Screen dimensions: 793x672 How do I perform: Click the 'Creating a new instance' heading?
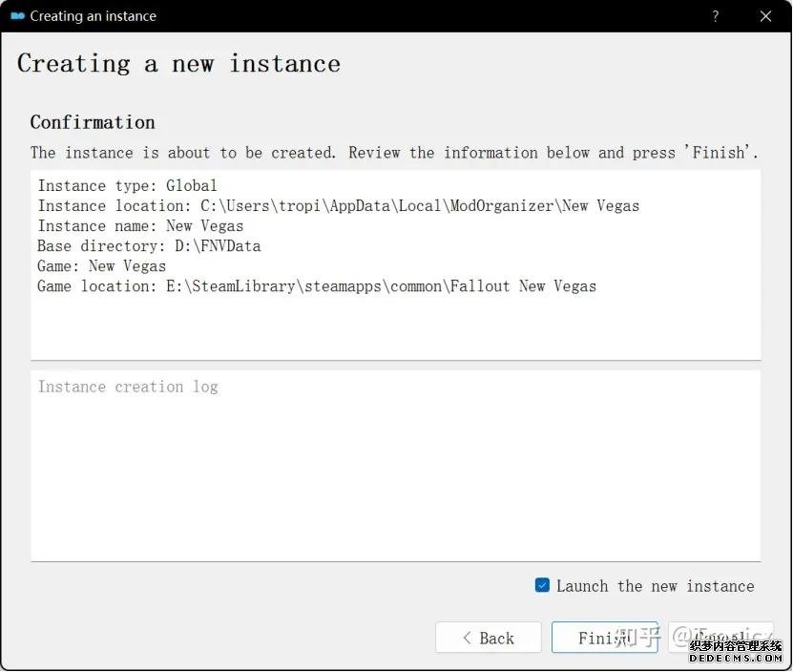coord(178,64)
